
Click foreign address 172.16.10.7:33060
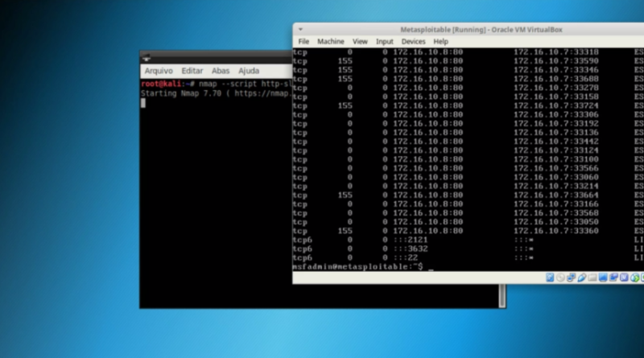click(x=556, y=177)
